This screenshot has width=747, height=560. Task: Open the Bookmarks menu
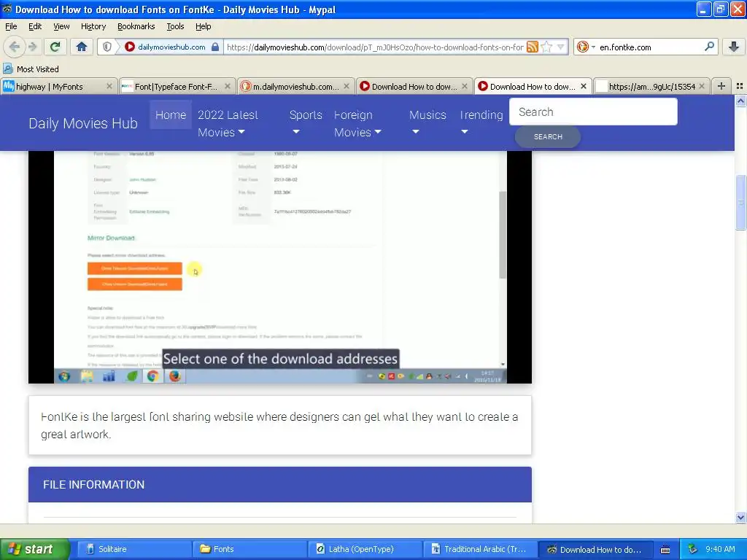136,26
